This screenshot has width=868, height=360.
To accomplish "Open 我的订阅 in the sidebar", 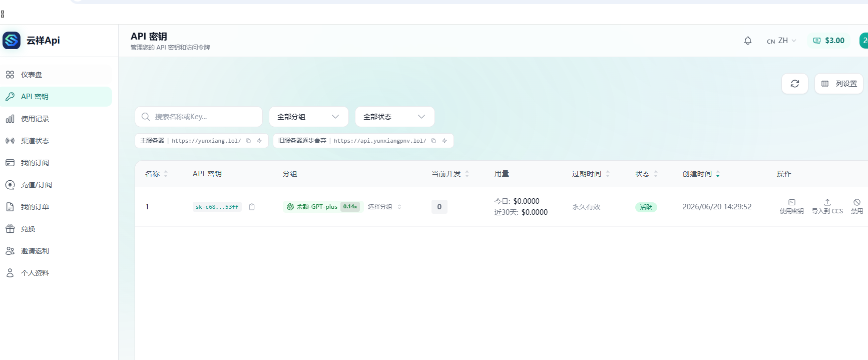I will point(56,163).
